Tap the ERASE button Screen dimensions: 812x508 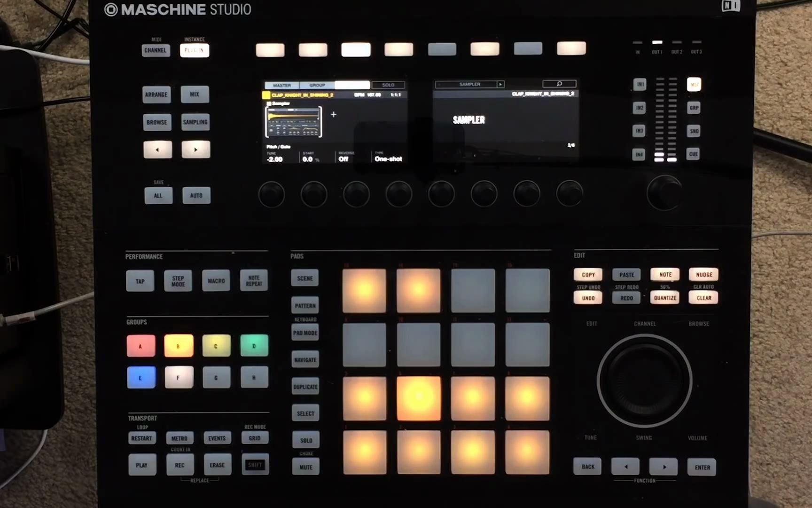pyautogui.click(x=217, y=465)
